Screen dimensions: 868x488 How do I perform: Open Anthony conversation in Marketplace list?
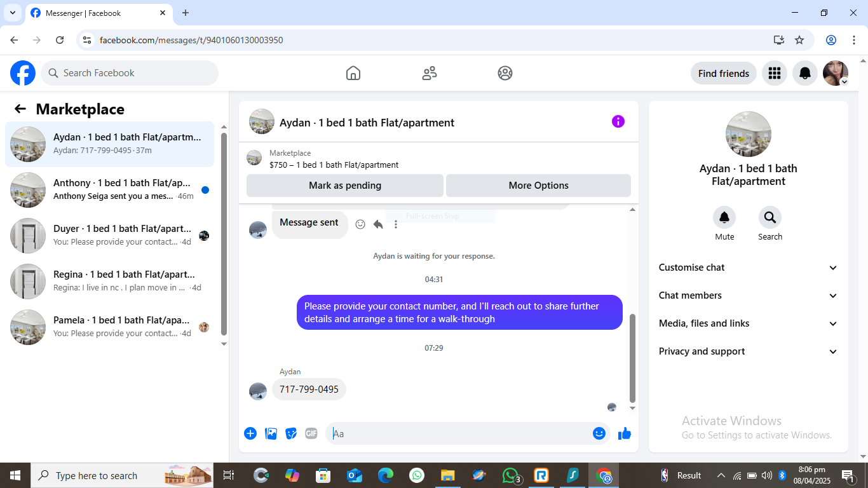110,190
